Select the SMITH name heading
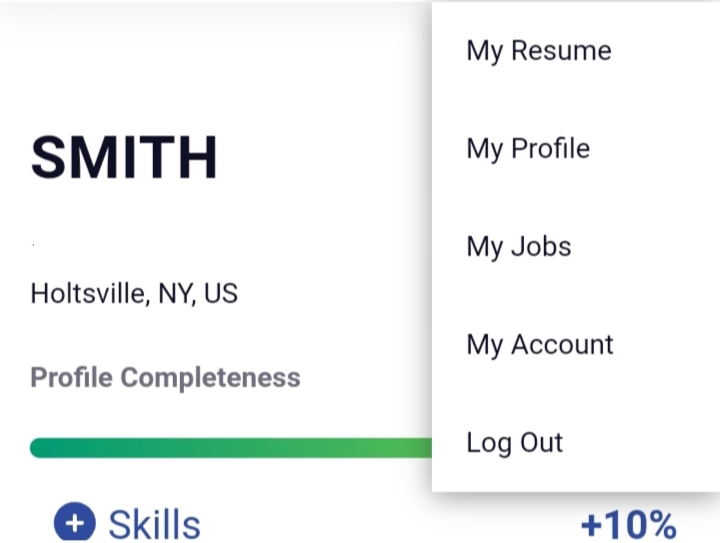Viewport: 720px width, 543px height. (x=124, y=157)
